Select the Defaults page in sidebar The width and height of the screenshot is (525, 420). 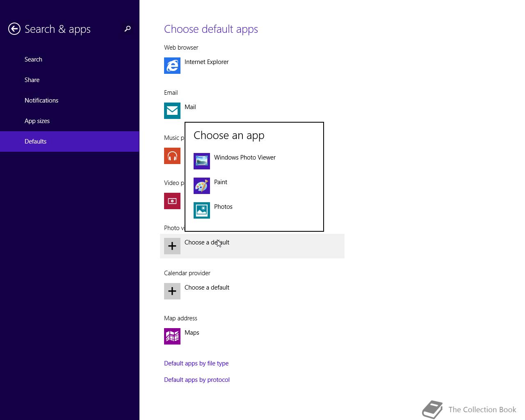point(70,142)
